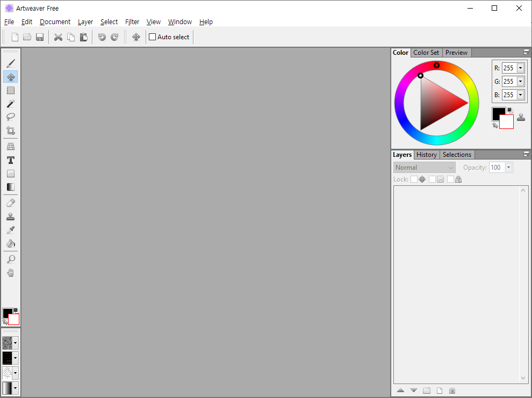Select the Lasso tool
The width and height of the screenshot is (532, 398).
point(11,117)
